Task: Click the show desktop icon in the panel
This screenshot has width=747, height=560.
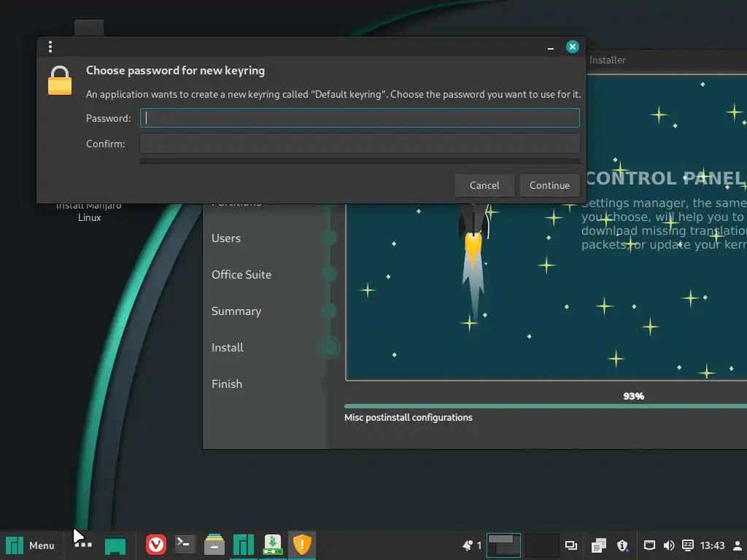Action: [x=115, y=545]
